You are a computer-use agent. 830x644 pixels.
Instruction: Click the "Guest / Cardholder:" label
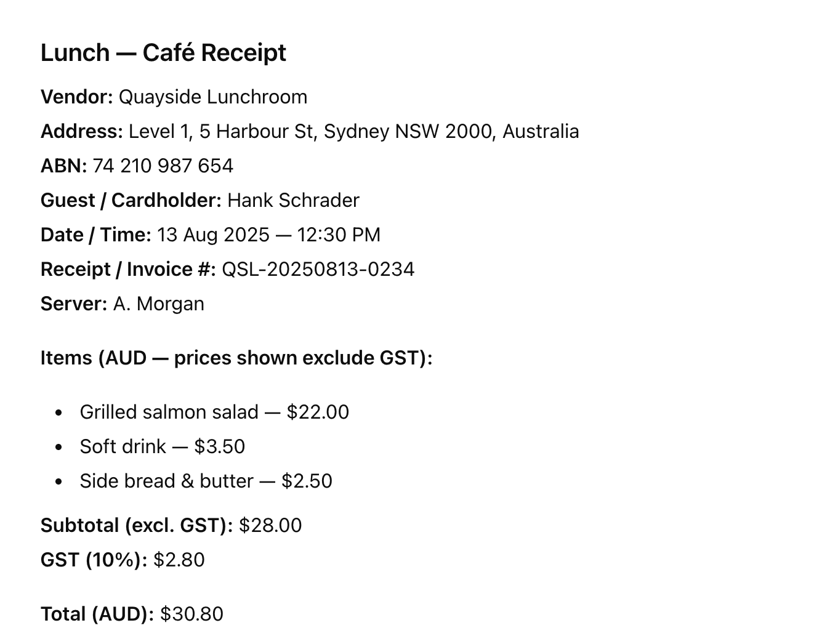131,201
